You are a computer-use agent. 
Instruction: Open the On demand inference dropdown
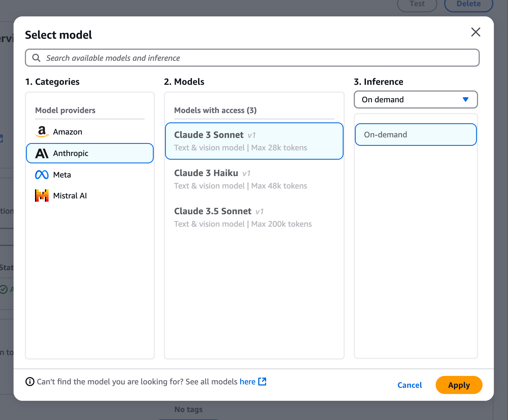415,99
